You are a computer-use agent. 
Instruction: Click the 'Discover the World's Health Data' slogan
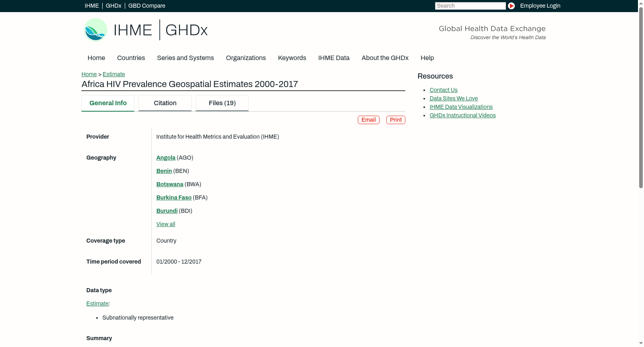pyautogui.click(x=508, y=37)
